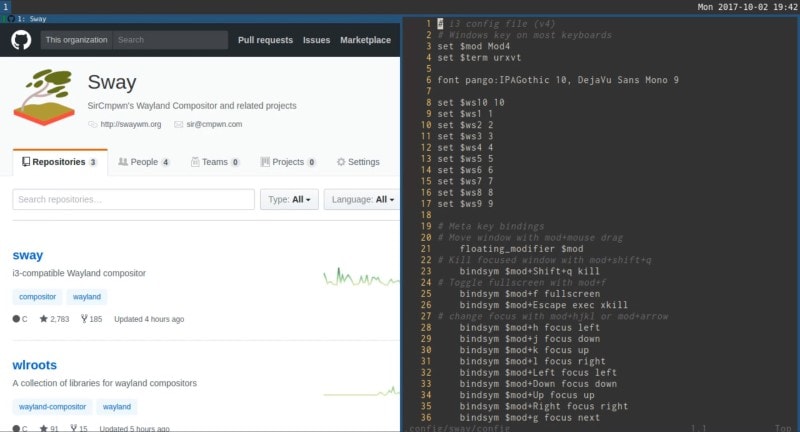Switch to the Teams tab
This screenshot has width=800, height=432.
[x=215, y=162]
